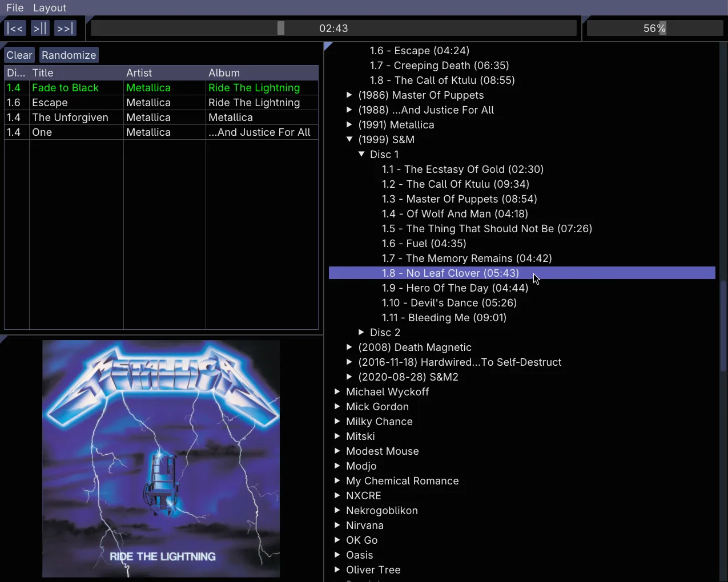Clear the current playlist
This screenshot has width=728, height=582.
pos(19,55)
